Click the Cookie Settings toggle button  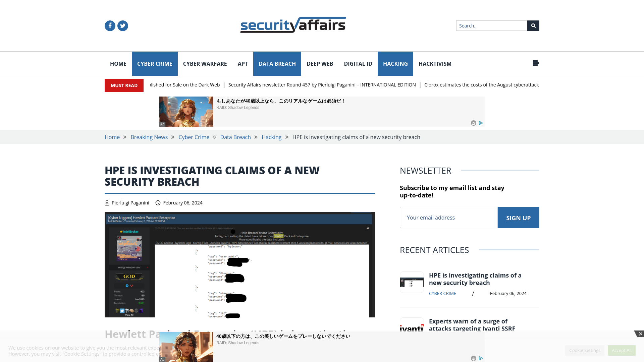[x=585, y=350]
